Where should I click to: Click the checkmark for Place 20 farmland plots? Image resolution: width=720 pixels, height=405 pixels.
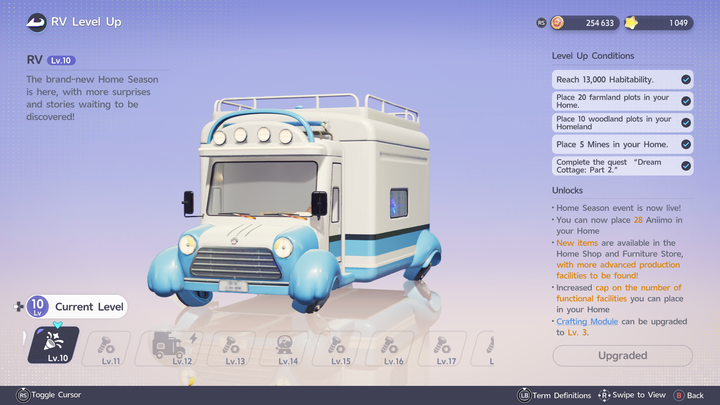tap(686, 101)
